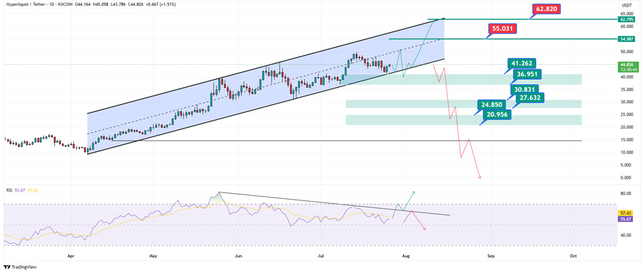
Task: Select the green 41.262 price label
Action: [522, 64]
